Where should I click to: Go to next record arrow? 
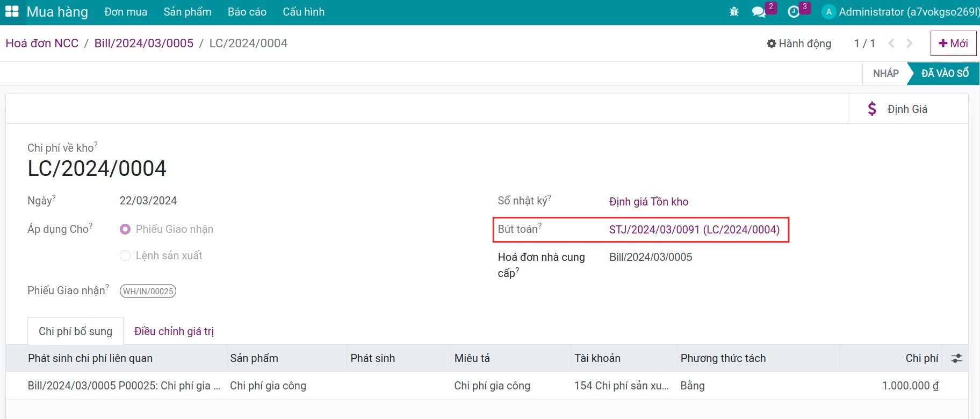point(910,43)
